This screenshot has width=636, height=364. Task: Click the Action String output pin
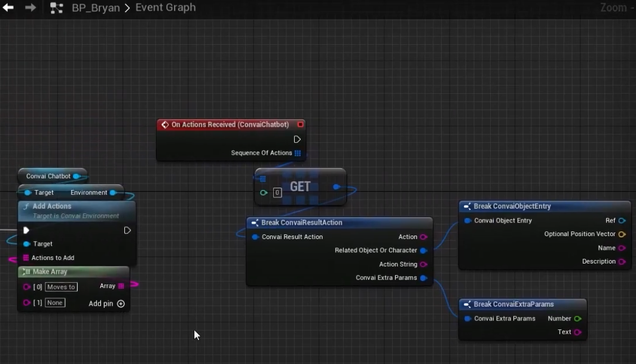423,264
